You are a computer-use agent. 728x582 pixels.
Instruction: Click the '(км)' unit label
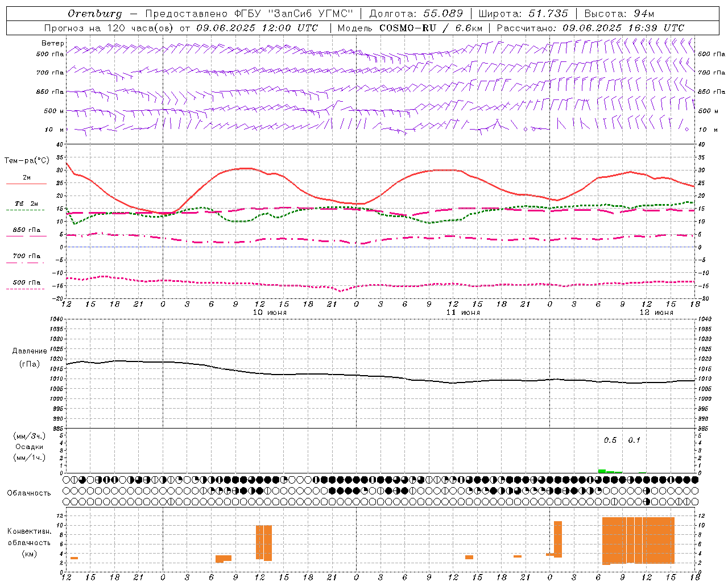click(x=29, y=553)
